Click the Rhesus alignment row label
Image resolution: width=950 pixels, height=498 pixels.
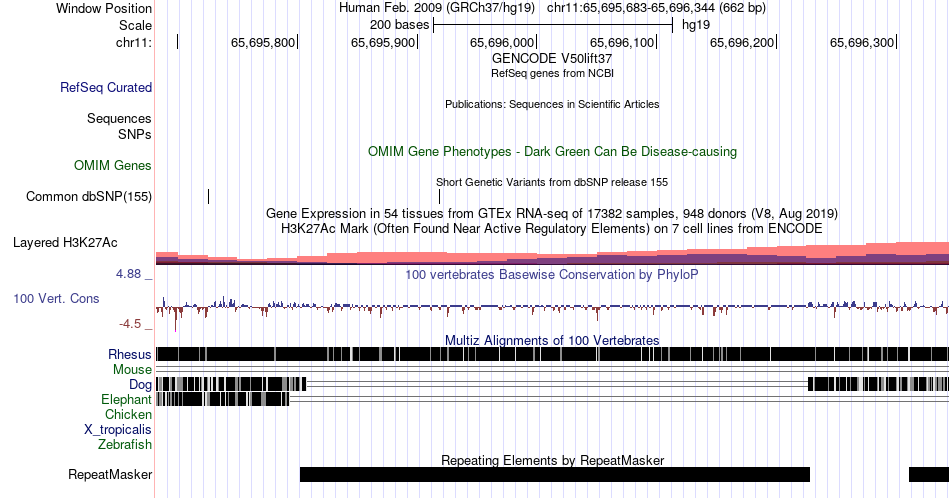[x=130, y=354]
